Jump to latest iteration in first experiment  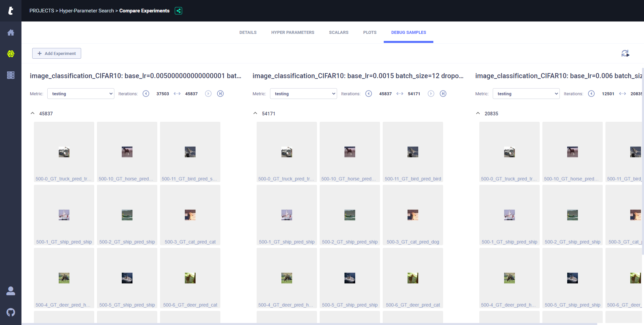220,94
